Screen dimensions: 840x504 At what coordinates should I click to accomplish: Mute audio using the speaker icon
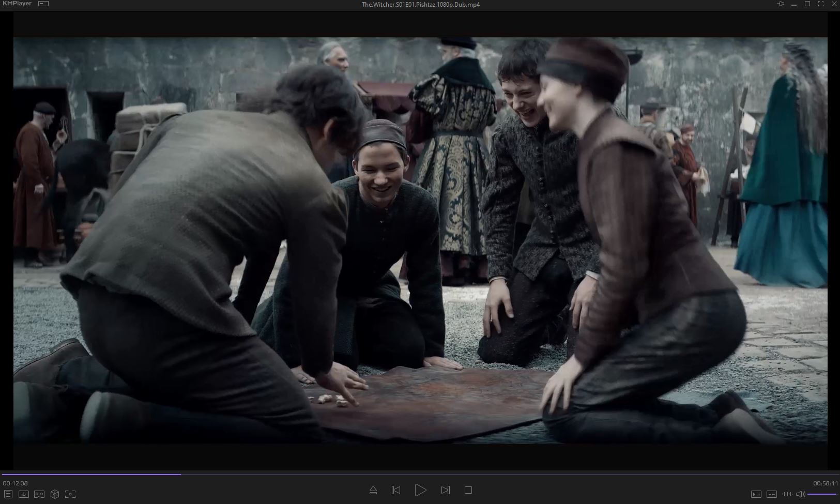800,494
